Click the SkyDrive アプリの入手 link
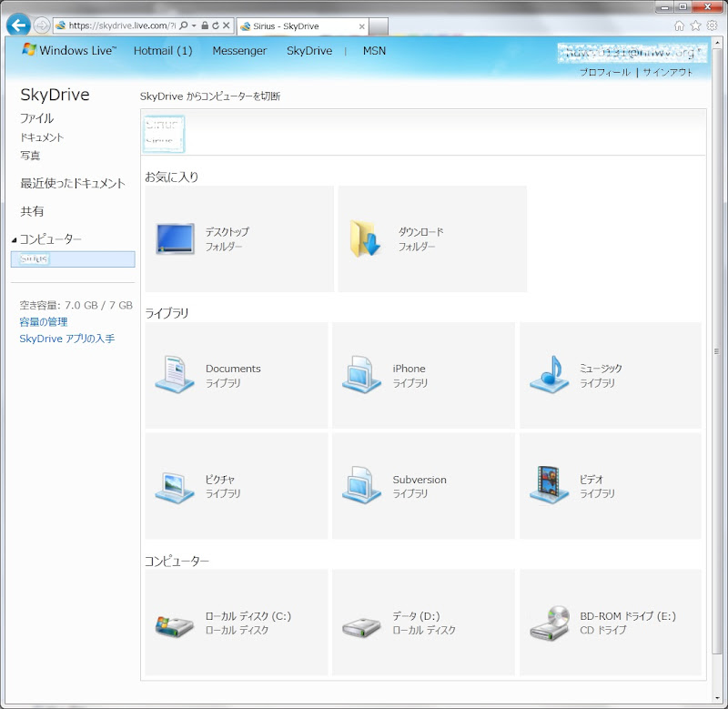This screenshot has width=728, height=709. point(67,339)
